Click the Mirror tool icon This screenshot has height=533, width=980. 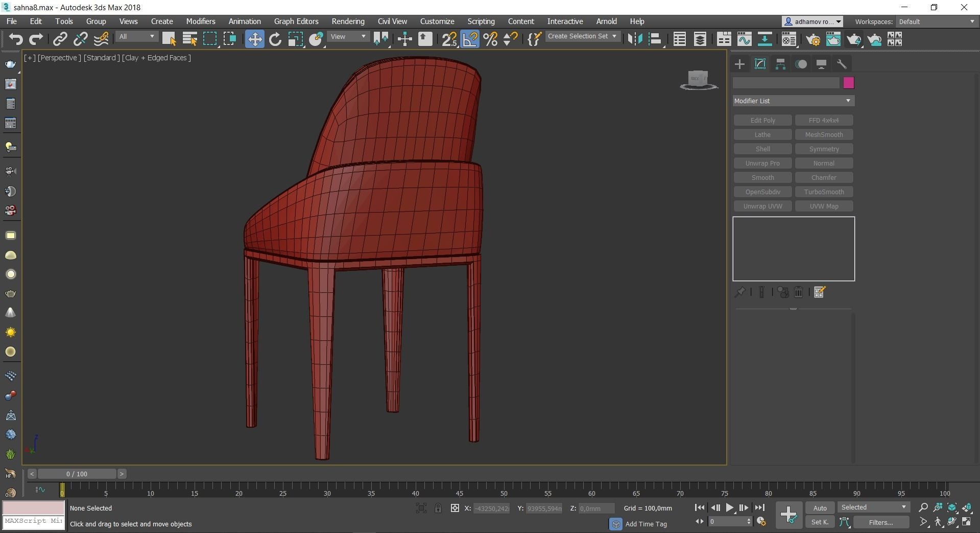coord(635,39)
